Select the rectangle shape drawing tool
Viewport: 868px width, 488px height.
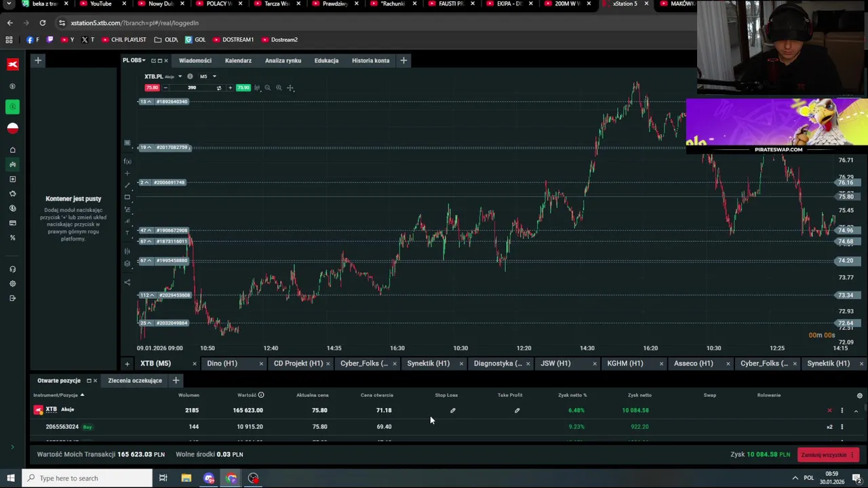coord(127,197)
